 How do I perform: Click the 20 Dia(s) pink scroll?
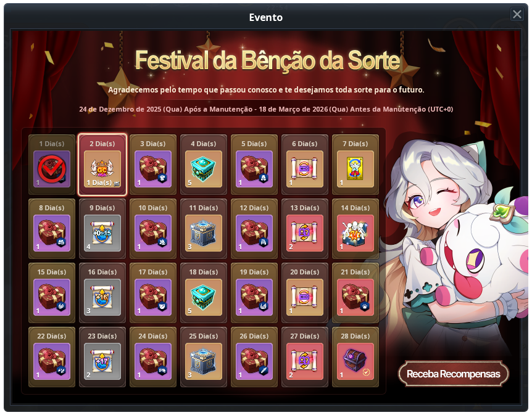coord(305,297)
